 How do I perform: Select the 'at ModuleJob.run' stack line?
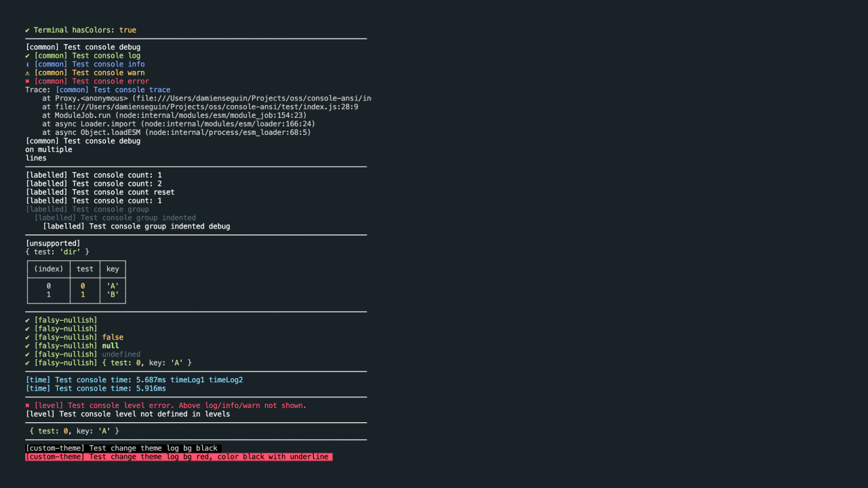[173, 115]
